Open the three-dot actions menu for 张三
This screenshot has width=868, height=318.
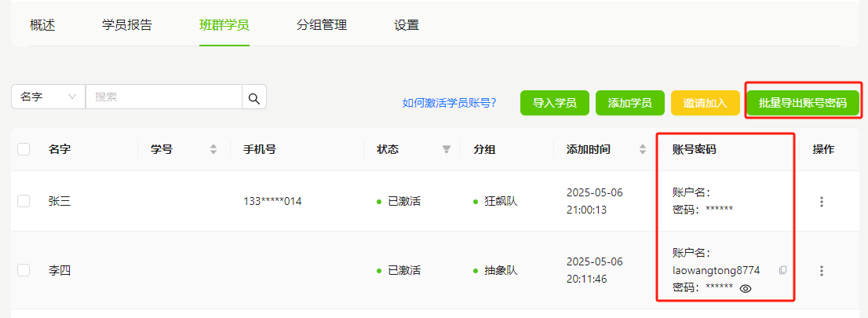[x=822, y=202]
